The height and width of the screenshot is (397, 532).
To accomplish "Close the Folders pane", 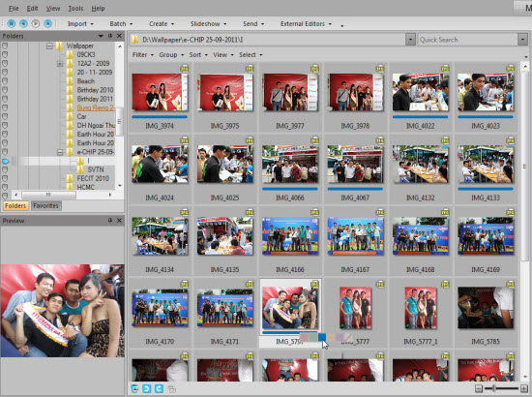I will [119, 36].
